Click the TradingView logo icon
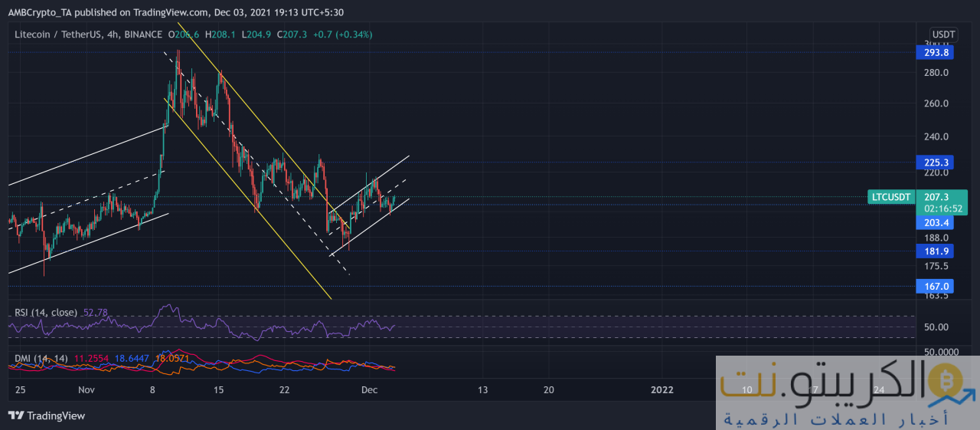Viewport: 980px width, 430px height. pos(16,415)
